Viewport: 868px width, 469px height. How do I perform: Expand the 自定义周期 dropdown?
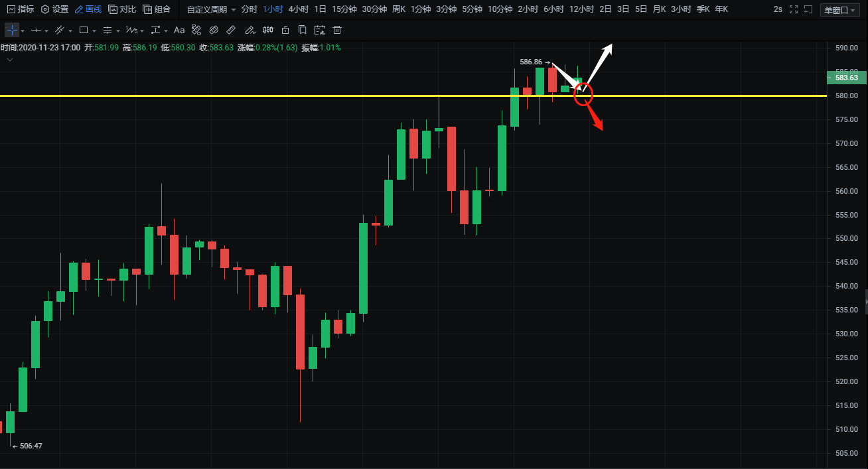(x=212, y=9)
